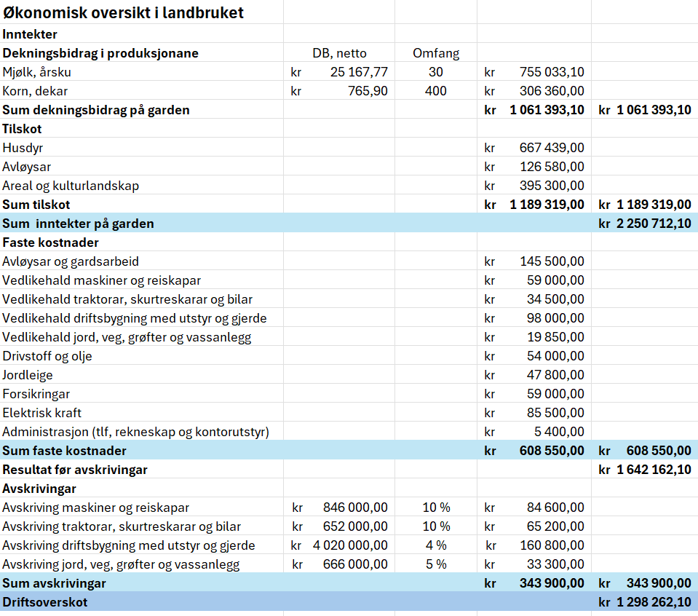Select the Tilskot section header
The height and width of the screenshot is (616, 698).
point(23,128)
